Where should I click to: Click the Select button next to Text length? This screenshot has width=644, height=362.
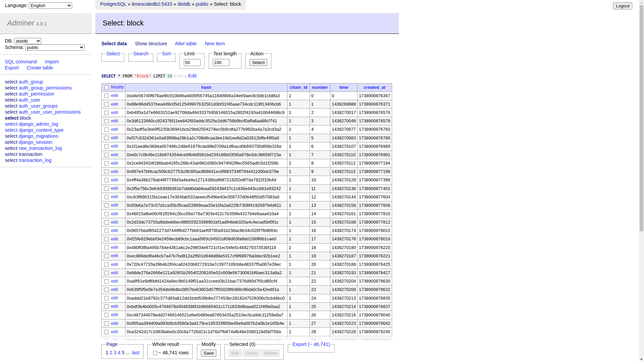[258, 62]
